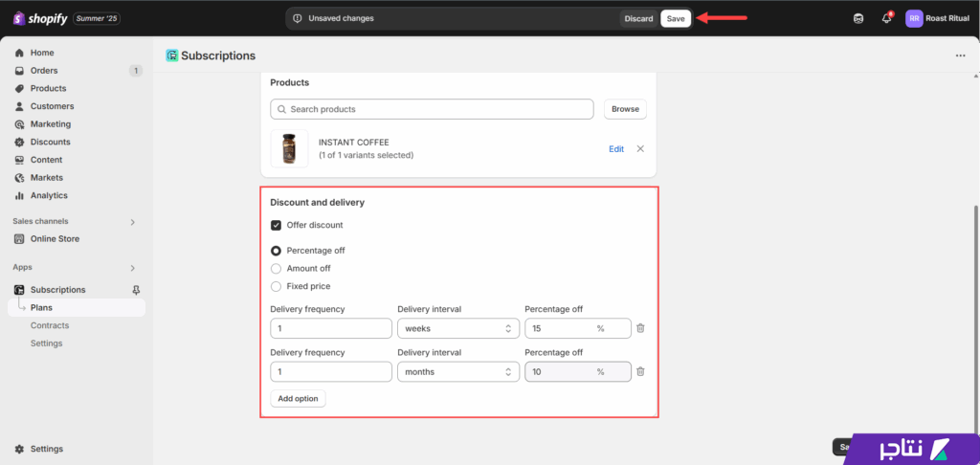Screen dimensions: 980x465
Task: Delete the months option with trash icon
Action: (640, 372)
